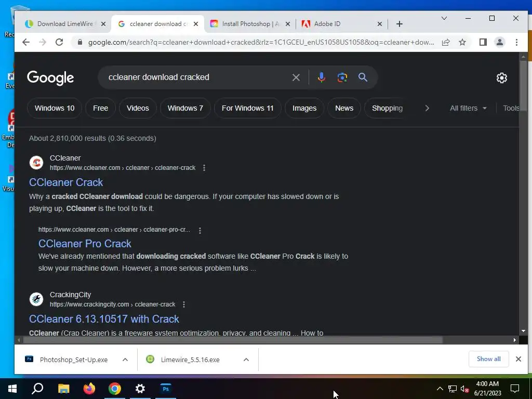Go back to the previous page
Screen dimensions: 532x399
pos(26,42)
